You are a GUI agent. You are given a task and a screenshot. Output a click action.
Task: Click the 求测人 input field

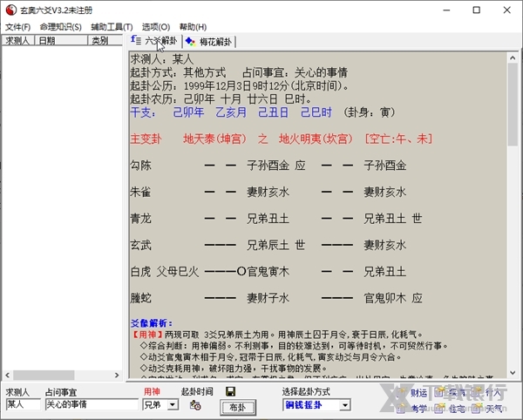(23, 404)
